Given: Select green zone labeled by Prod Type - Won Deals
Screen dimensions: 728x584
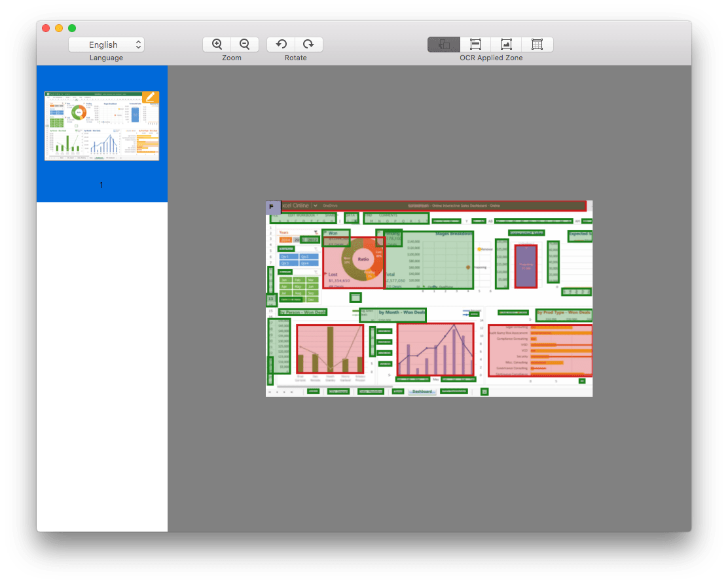Looking at the screenshot, I should point(564,315).
